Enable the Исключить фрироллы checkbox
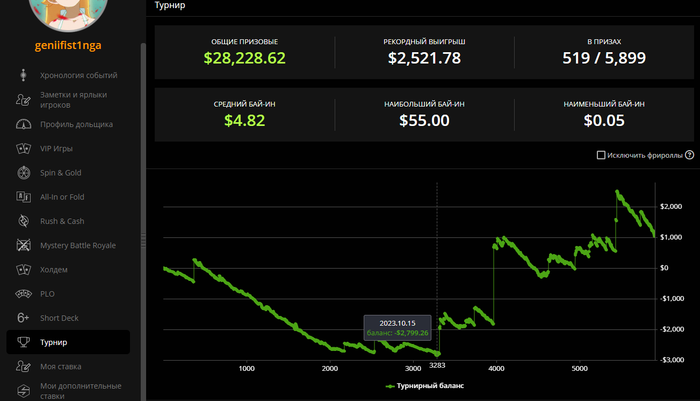Screen dimensions: 700x401 pyautogui.click(x=601, y=155)
